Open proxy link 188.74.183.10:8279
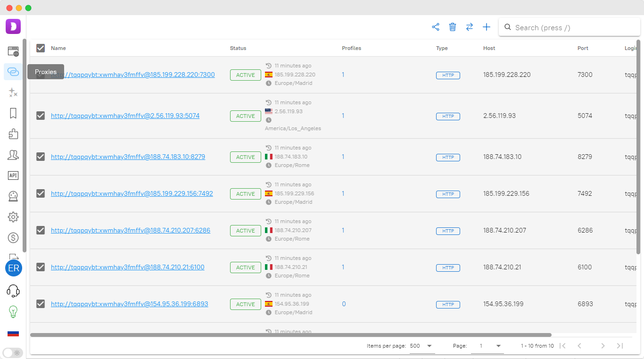This screenshot has height=359, width=644. click(128, 157)
